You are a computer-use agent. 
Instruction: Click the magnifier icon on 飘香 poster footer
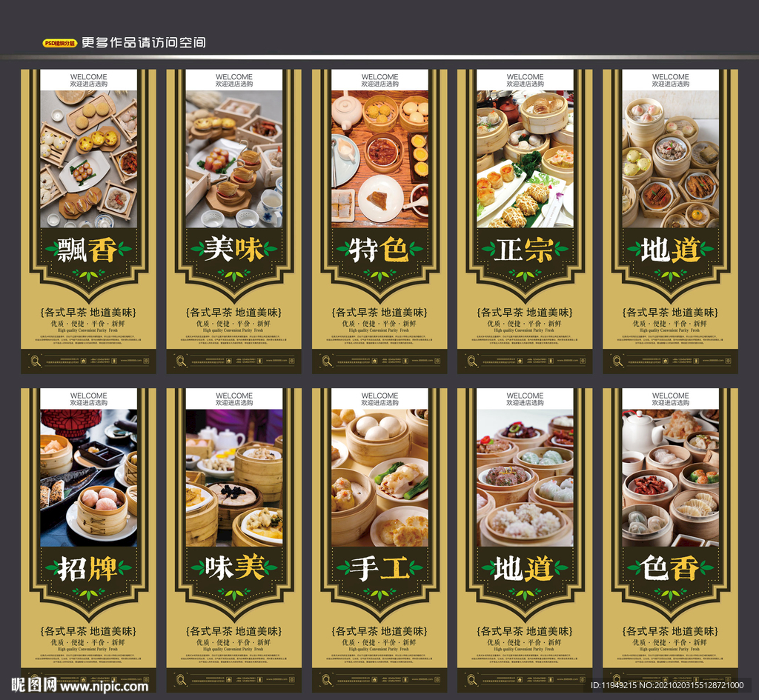36,361
